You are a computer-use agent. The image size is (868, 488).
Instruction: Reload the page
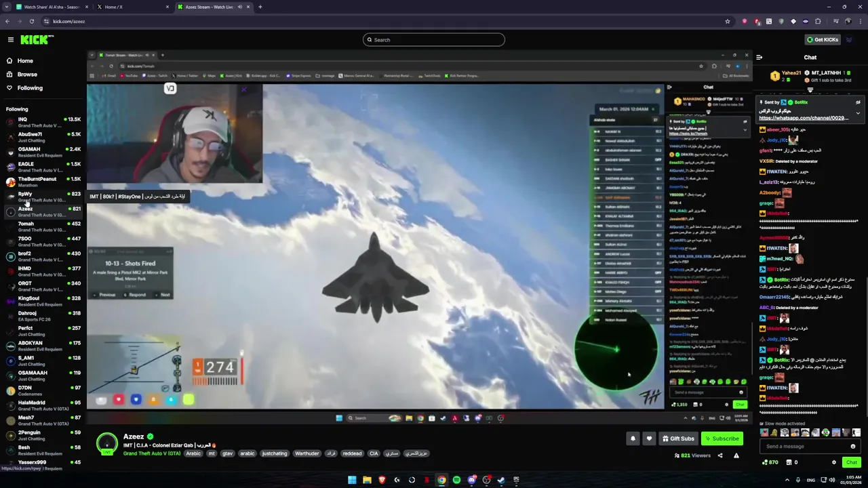pos(31,22)
